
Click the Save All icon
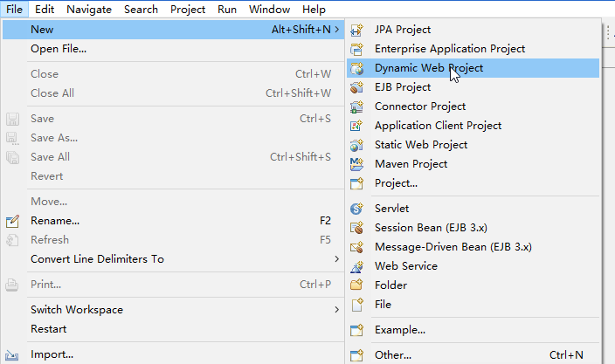pos(12,157)
